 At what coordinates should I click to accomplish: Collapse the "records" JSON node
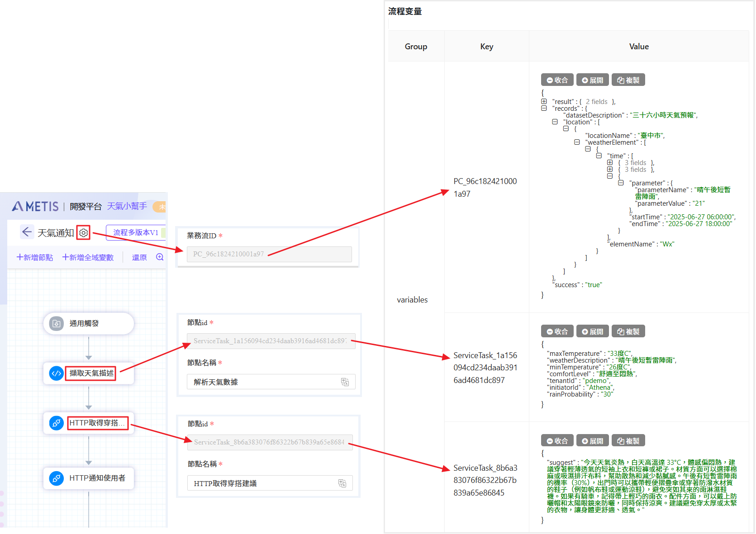coord(544,108)
